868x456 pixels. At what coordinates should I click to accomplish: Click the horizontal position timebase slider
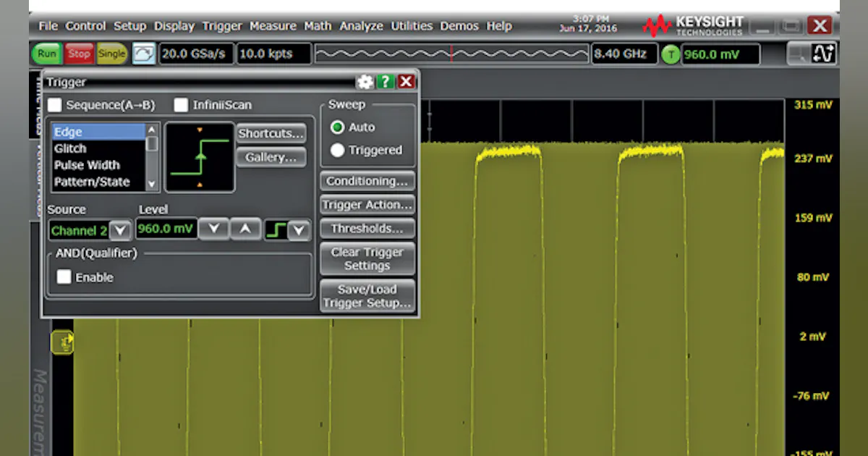(x=452, y=53)
